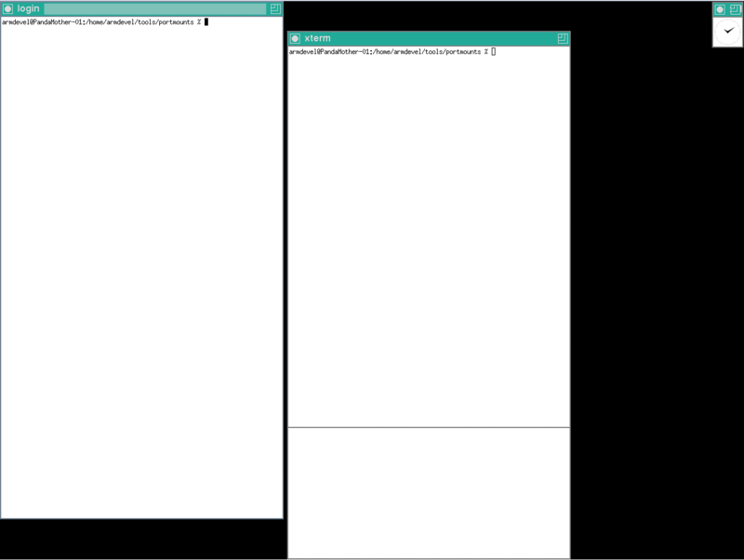Click inside the xterm terminal text area

(x=428, y=233)
